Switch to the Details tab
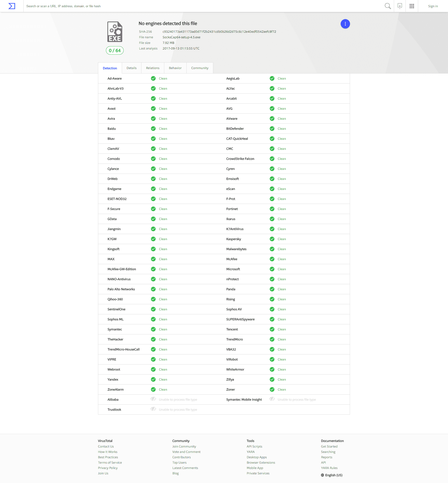 click(x=131, y=68)
